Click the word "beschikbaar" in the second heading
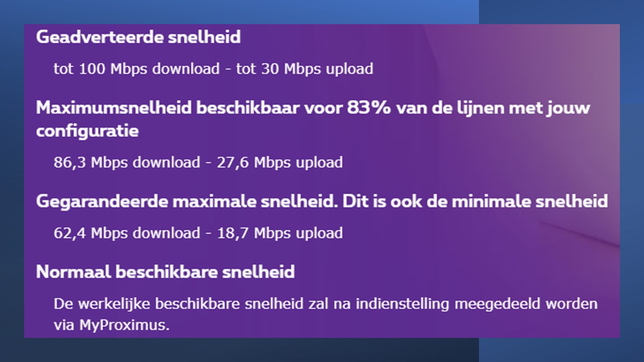 click(245, 108)
